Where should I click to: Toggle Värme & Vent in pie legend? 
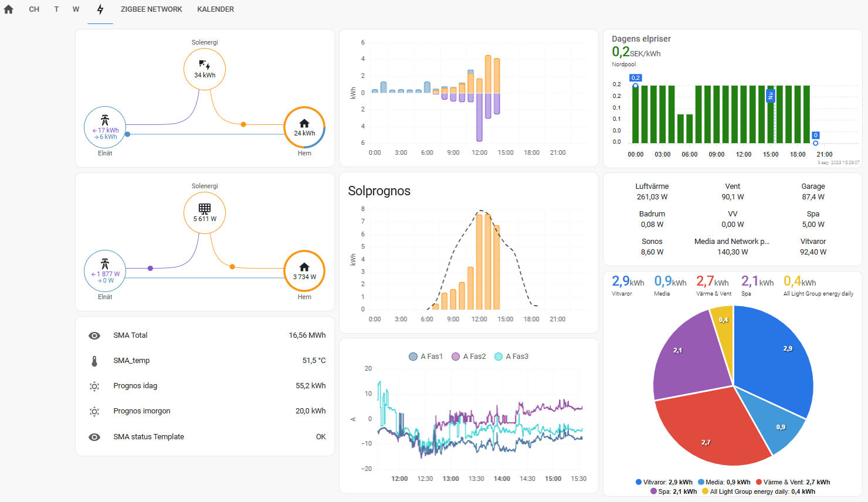tap(793, 483)
